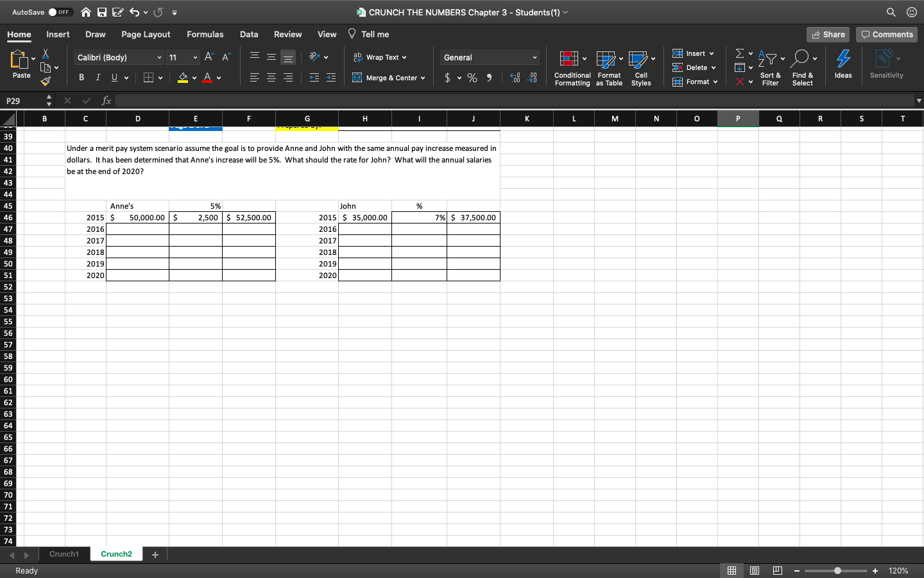Click the Share button
Image resolution: width=924 pixels, height=578 pixels.
[827, 34]
